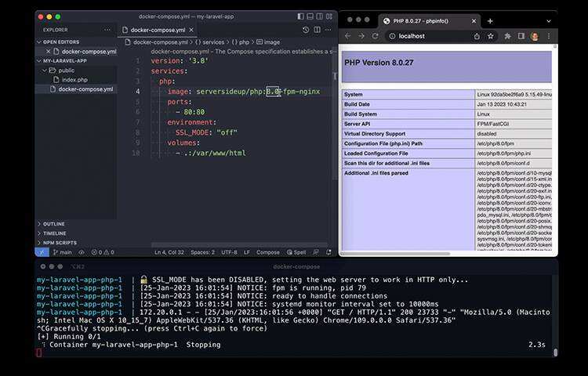Open the new tab with plus button
Screen dimensions: 588x376
tap(490, 21)
